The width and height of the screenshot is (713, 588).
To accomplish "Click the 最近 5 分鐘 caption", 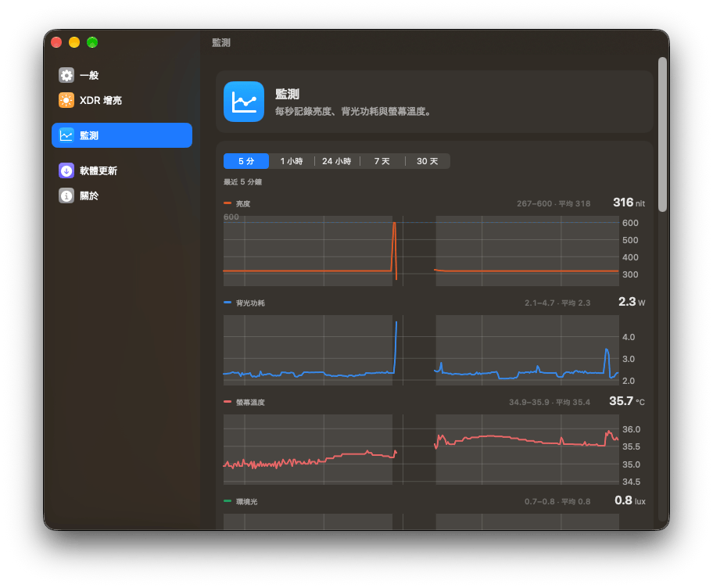I will [242, 182].
